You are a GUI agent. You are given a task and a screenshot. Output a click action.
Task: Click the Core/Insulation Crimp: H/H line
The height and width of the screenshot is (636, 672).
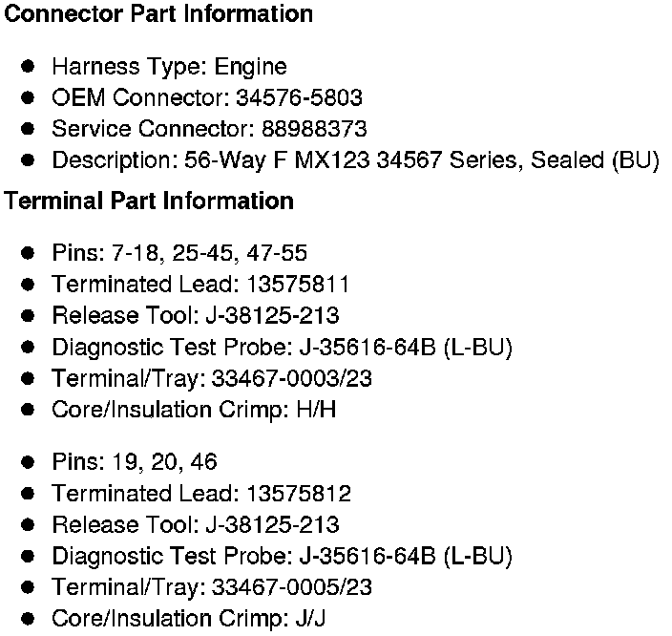point(194,410)
